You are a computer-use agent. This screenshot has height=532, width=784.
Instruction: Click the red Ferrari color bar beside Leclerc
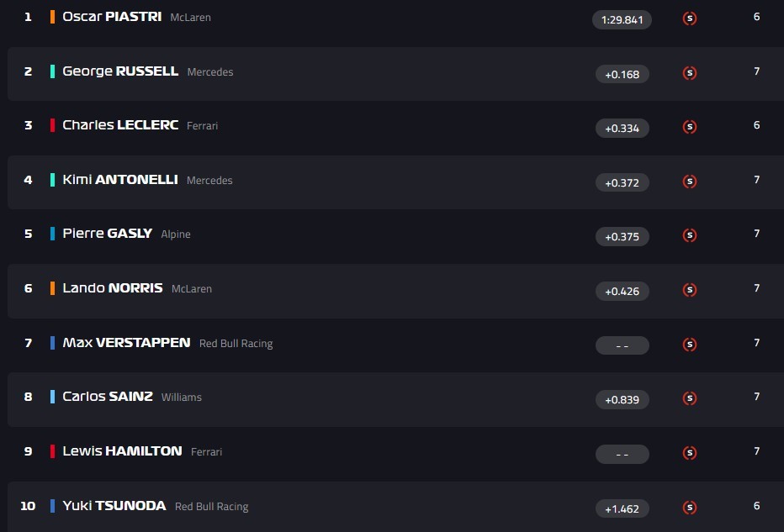tap(52, 125)
